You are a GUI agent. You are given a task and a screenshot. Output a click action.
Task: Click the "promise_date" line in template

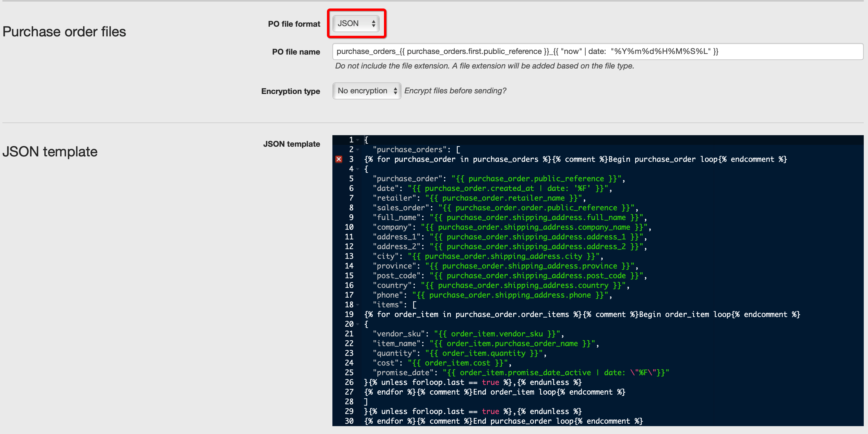coord(521,373)
